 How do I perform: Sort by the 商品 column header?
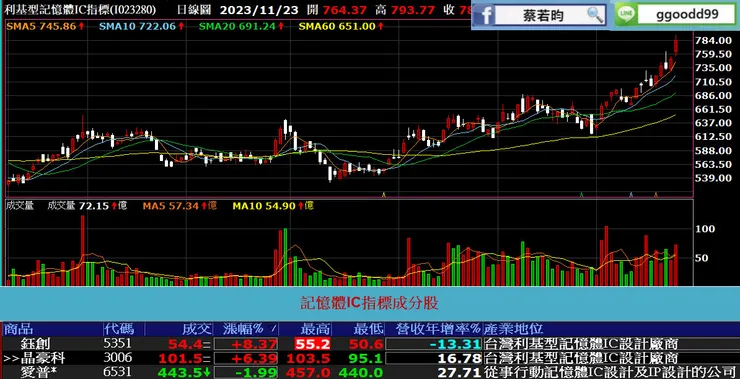[18, 329]
